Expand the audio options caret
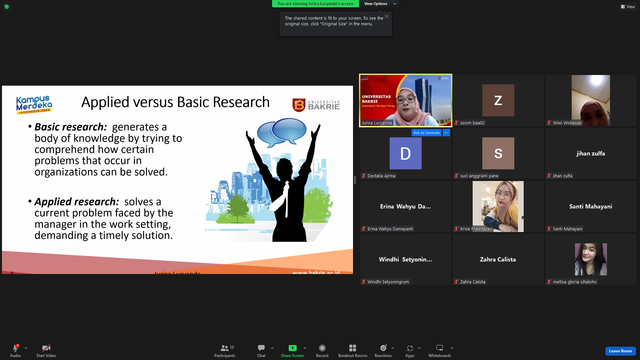This screenshot has height=360, width=640. [26, 348]
